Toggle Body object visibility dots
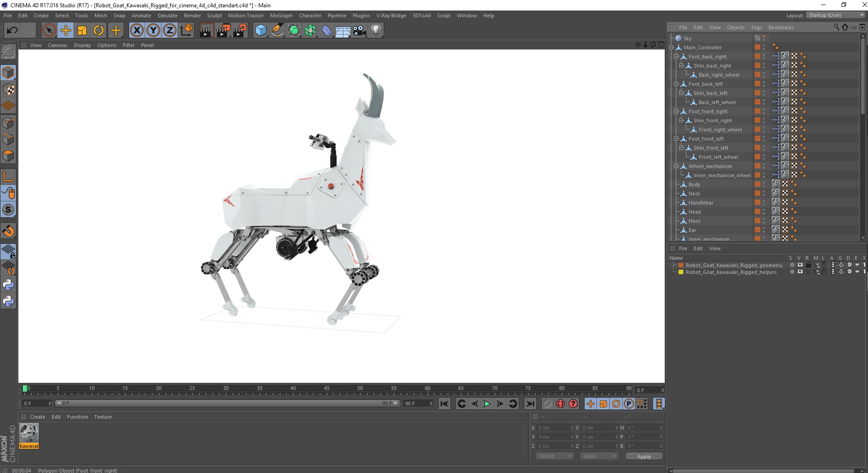 pyautogui.click(x=764, y=184)
